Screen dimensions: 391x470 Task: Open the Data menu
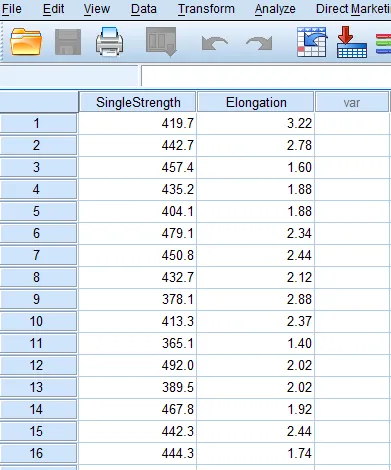[144, 9]
